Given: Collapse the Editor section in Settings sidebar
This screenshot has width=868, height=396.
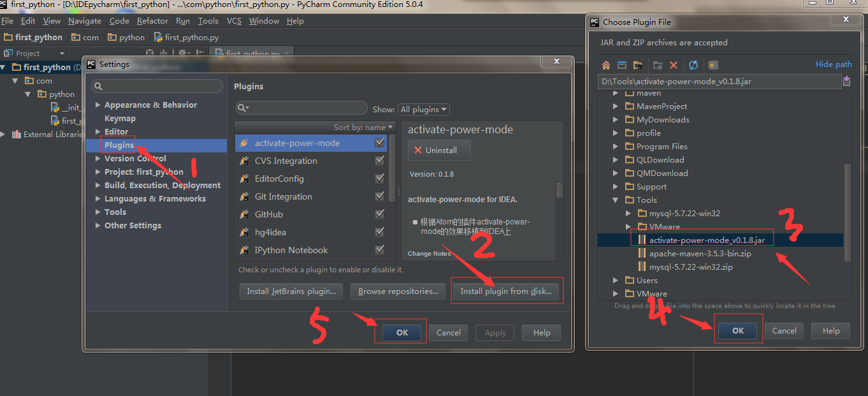Looking at the screenshot, I should (96, 131).
